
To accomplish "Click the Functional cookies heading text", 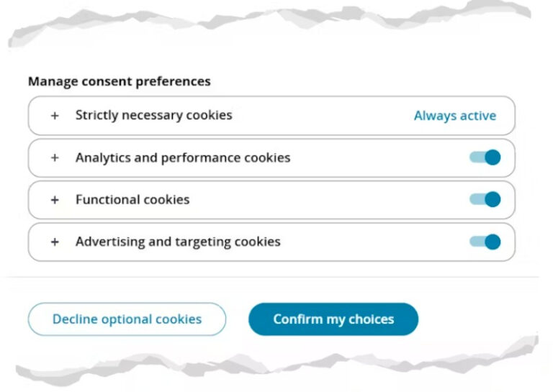I will [132, 200].
